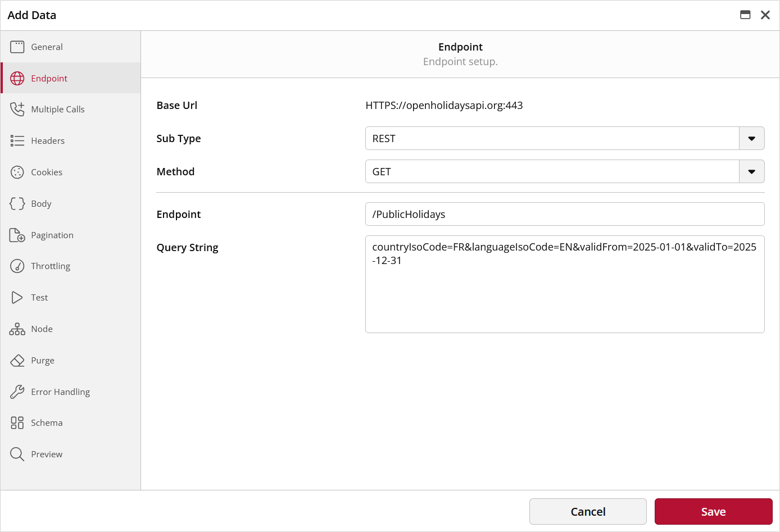Save the endpoint configuration
Viewport: 780px width, 532px height.
[x=714, y=511]
